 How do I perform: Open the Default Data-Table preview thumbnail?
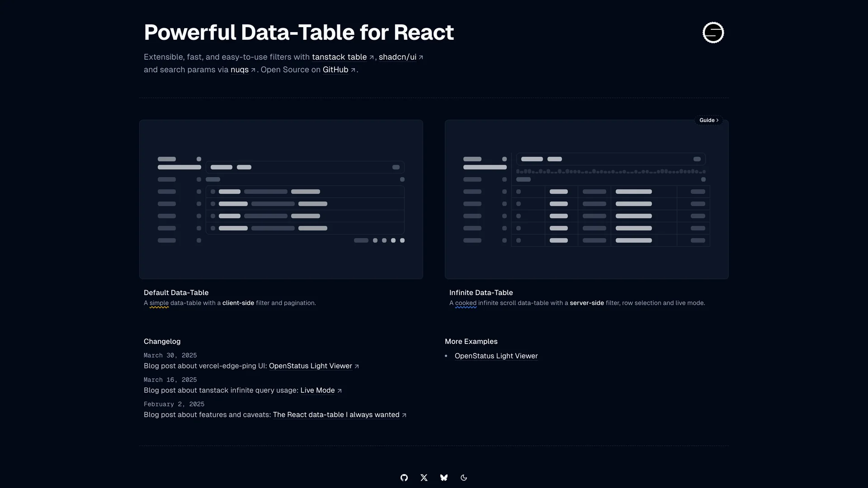pos(281,199)
